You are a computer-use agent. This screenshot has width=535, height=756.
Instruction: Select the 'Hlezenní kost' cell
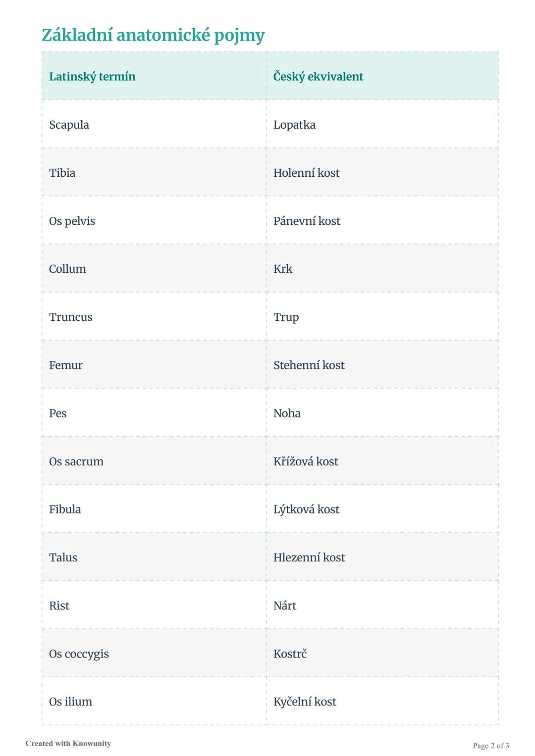[x=309, y=557]
